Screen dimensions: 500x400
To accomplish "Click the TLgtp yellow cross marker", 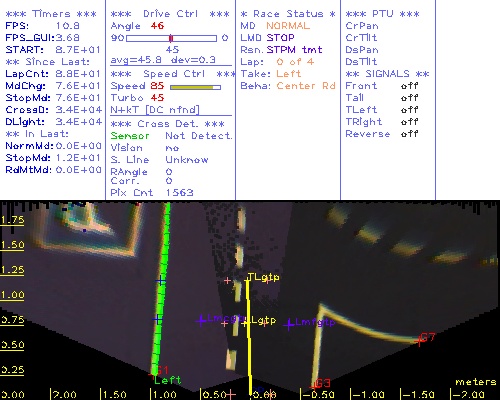I will coord(247,282).
